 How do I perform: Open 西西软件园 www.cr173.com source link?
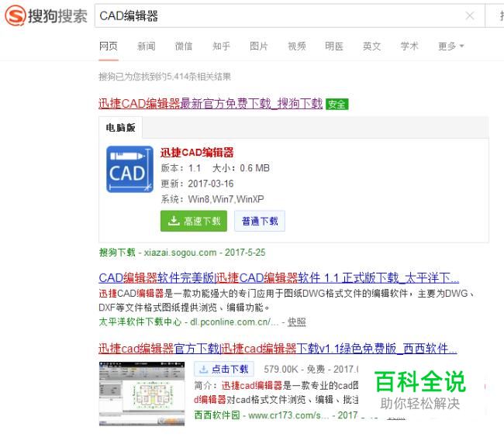pyautogui.click(x=261, y=415)
